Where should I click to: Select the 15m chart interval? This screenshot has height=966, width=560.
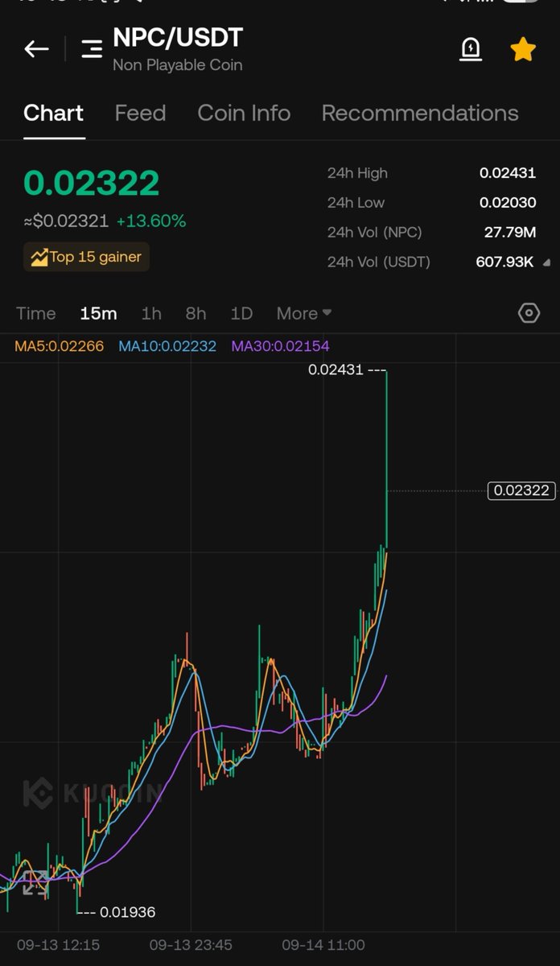tap(98, 313)
